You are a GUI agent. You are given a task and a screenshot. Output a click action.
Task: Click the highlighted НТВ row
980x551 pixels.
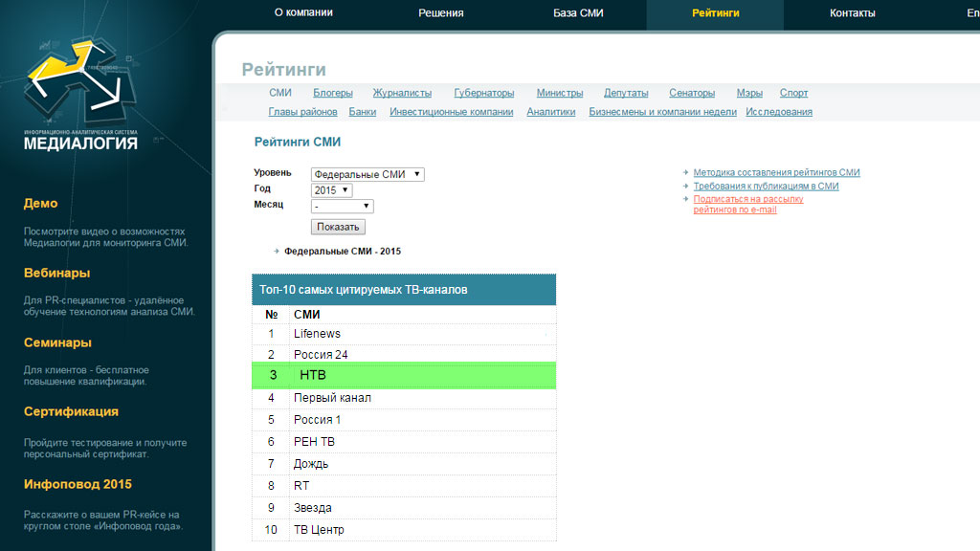pyautogui.click(x=404, y=375)
